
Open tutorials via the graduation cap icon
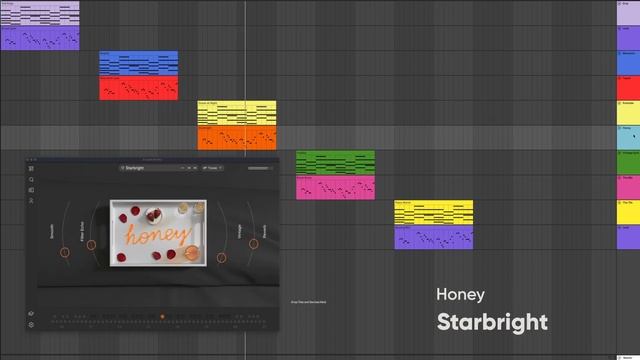click(31, 313)
